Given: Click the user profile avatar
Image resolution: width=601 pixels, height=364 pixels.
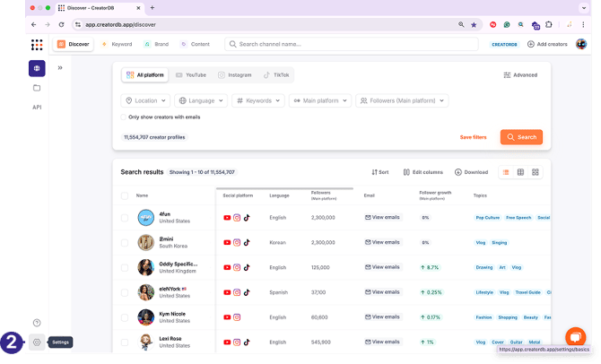Looking at the screenshot, I should pyautogui.click(x=581, y=45).
